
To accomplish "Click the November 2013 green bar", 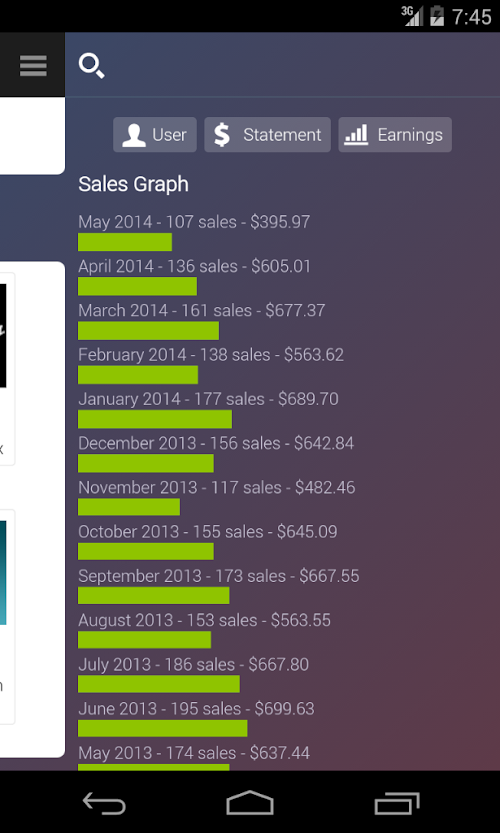I will pyautogui.click(x=129, y=507).
